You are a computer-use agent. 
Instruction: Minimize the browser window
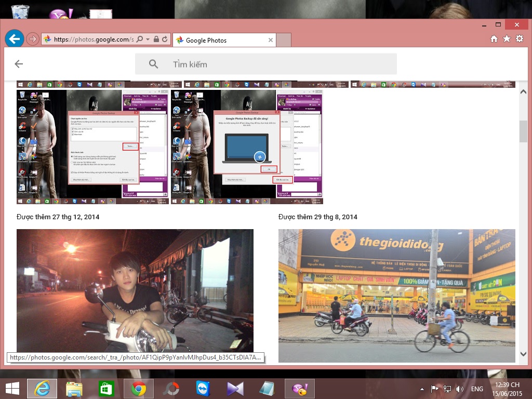(x=484, y=25)
